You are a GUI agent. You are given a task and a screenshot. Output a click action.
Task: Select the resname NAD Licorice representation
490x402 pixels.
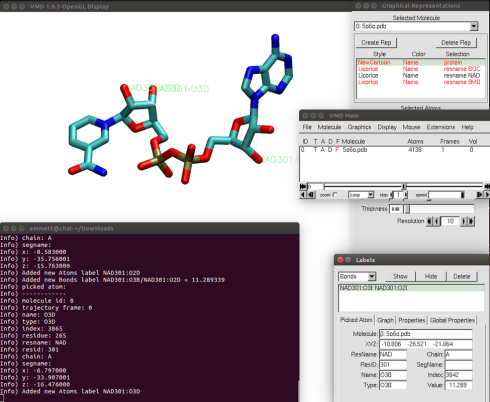click(421, 76)
